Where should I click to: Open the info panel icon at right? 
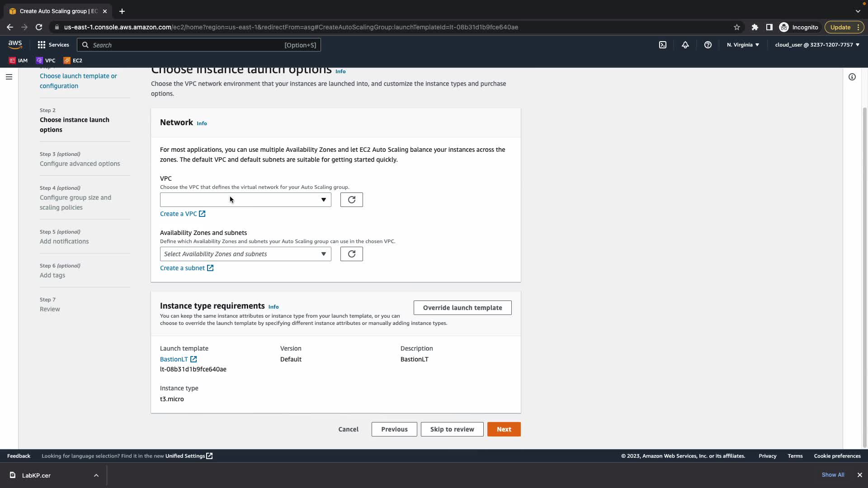tap(852, 77)
